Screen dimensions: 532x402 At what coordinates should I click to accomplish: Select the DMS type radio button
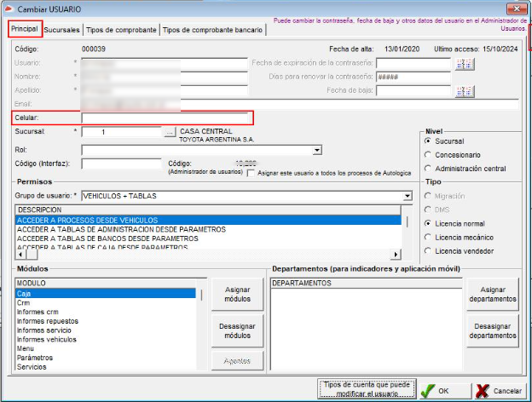pyautogui.click(x=428, y=210)
